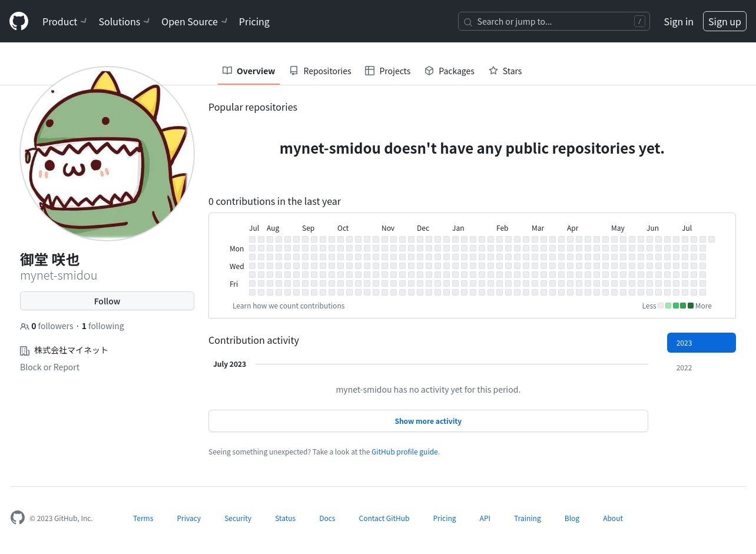Expand the Open Source menu
The height and width of the screenshot is (554, 756).
[x=194, y=21]
